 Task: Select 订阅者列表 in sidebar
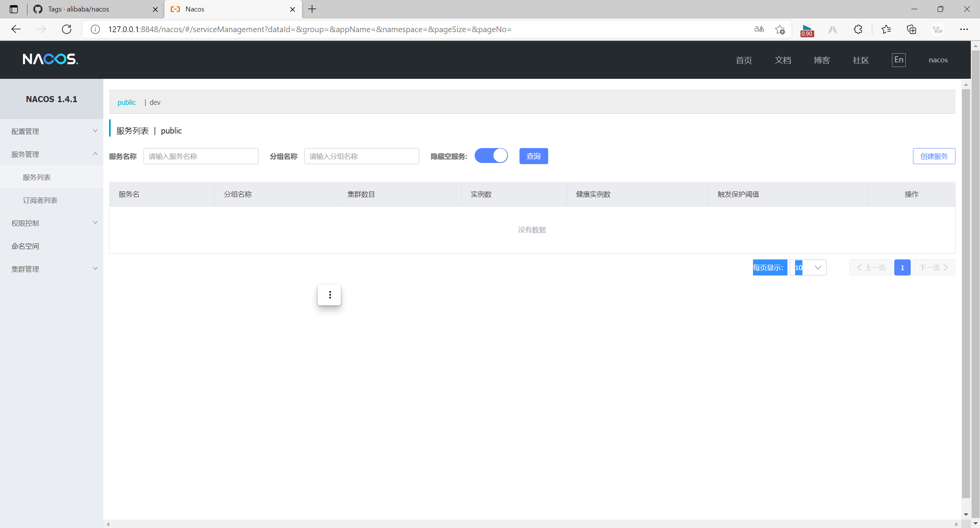click(x=40, y=200)
